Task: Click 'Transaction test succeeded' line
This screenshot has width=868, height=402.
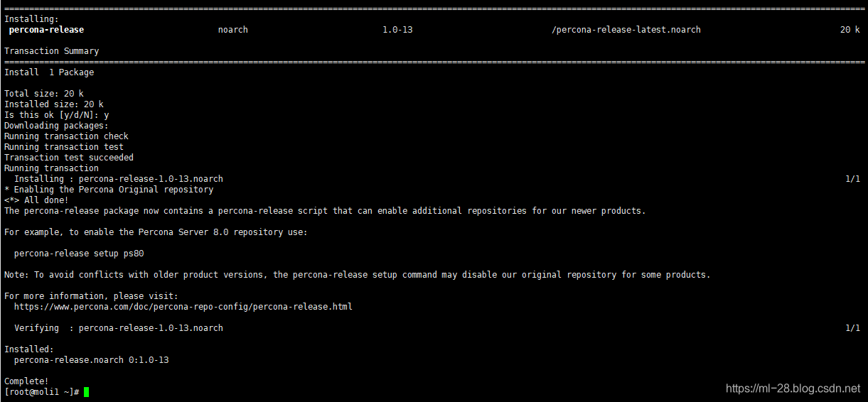Action: click(69, 158)
